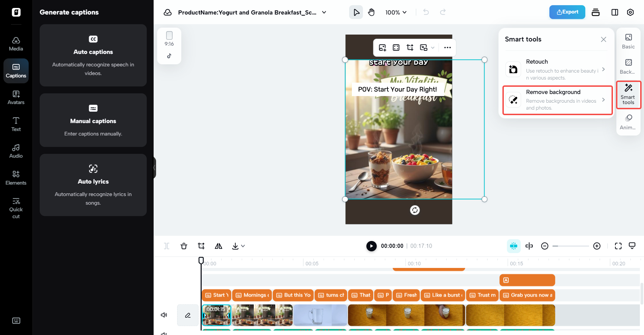The width and height of the screenshot is (644, 335).
Task: Open the Avatars sidebar tab
Action: coord(16,97)
